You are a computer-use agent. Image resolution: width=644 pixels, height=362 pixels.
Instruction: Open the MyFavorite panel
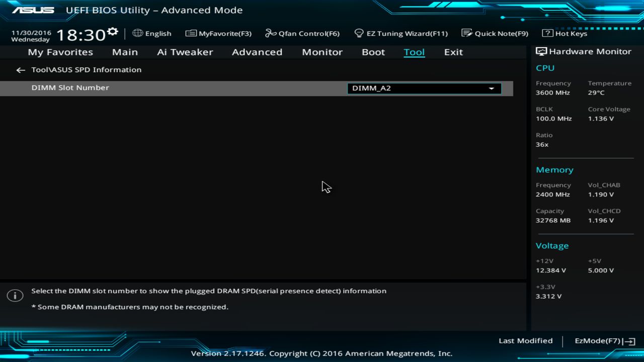(x=218, y=33)
